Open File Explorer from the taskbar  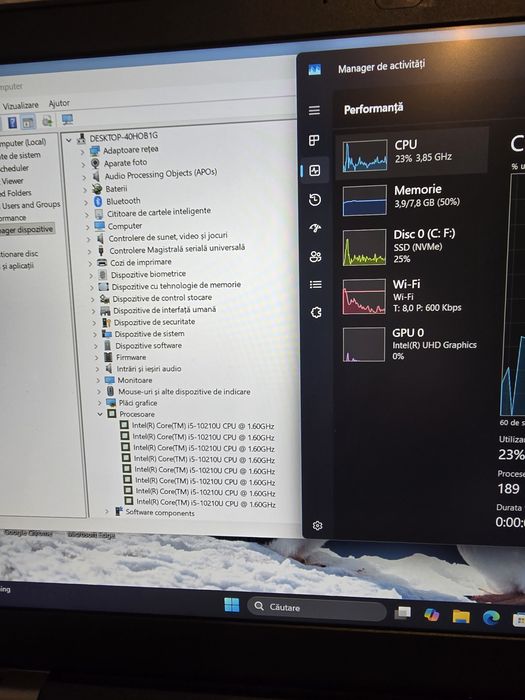461,617
